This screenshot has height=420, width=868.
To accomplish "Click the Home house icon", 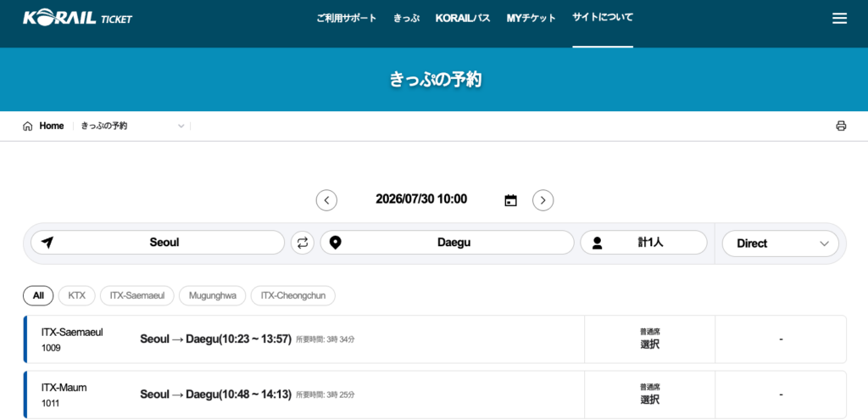I will click(x=28, y=126).
